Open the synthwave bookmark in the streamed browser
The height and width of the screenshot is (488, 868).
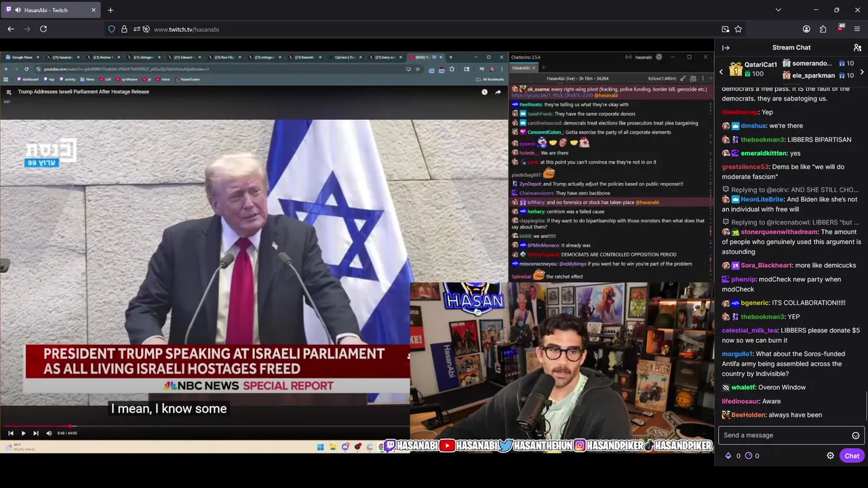[127, 79]
